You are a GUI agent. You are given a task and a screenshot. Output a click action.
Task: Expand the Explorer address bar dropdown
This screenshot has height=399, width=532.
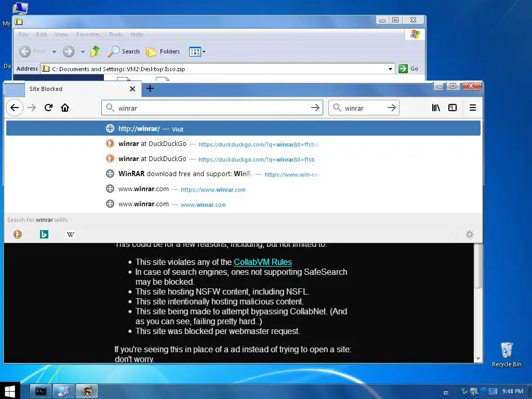[x=390, y=69]
